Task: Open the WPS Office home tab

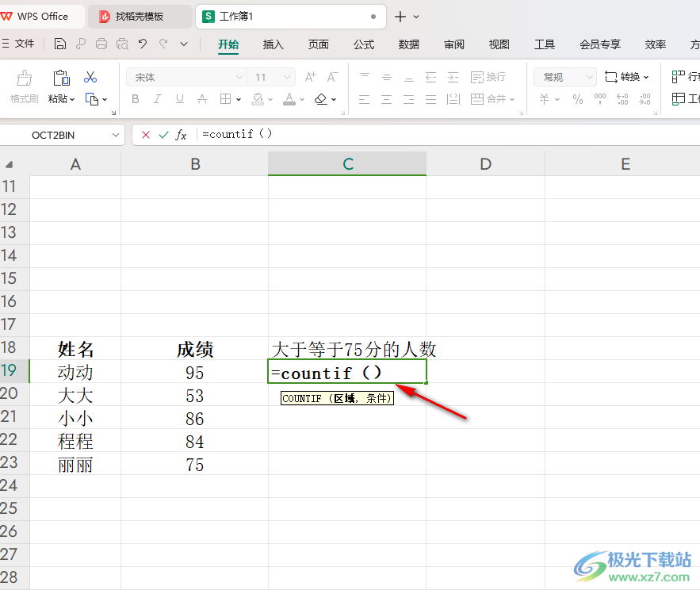Action: pos(41,17)
